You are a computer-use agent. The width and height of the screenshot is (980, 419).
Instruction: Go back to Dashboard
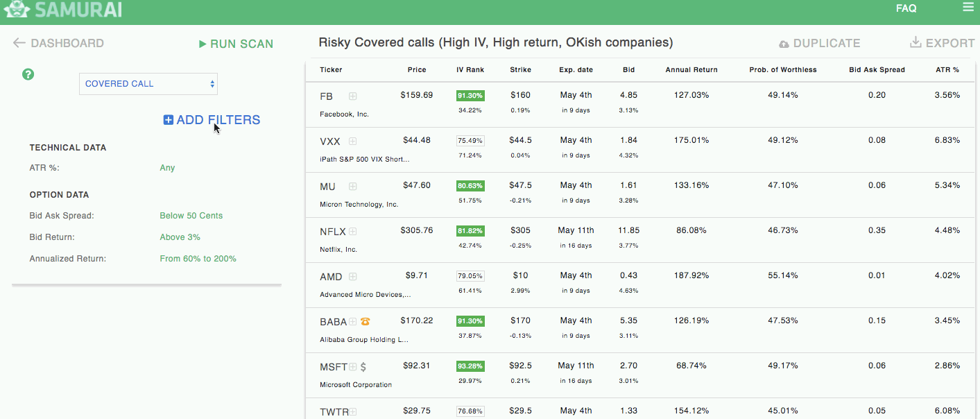click(58, 43)
